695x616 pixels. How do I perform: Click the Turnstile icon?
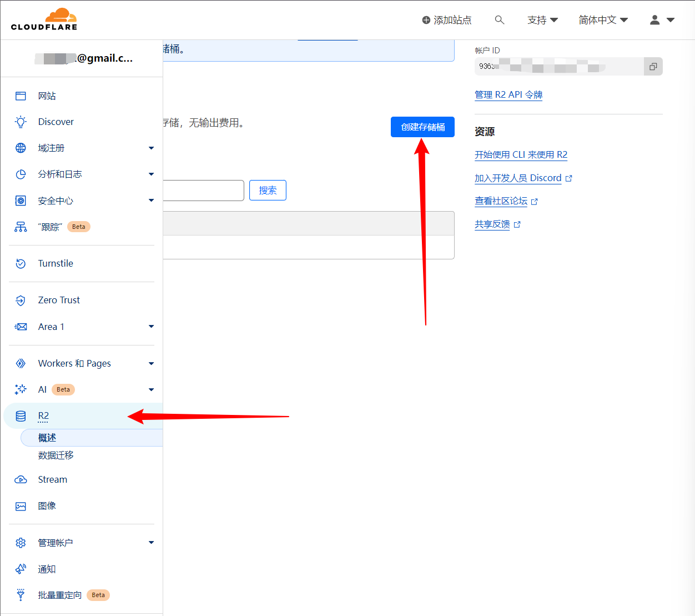tap(21, 264)
